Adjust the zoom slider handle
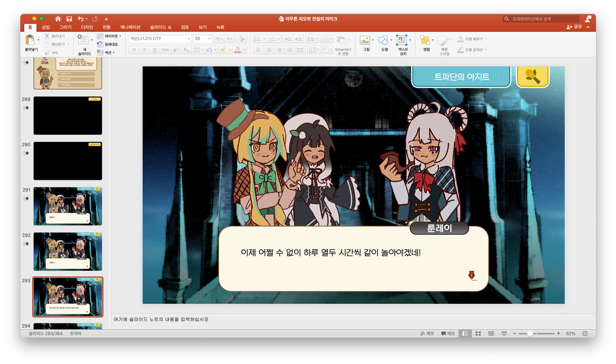Screen dimensions: 616x364 (530, 334)
